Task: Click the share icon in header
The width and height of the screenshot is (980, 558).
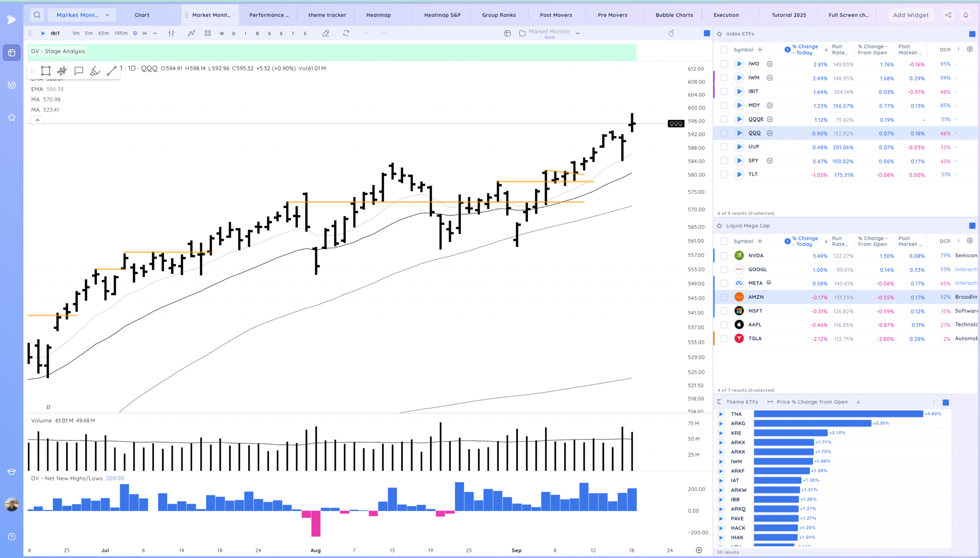Action: (x=948, y=15)
